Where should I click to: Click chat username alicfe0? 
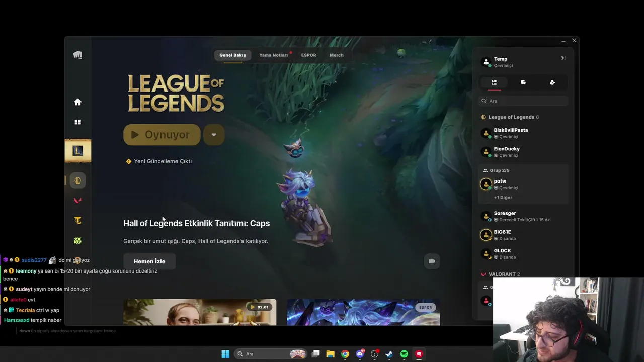click(18, 300)
